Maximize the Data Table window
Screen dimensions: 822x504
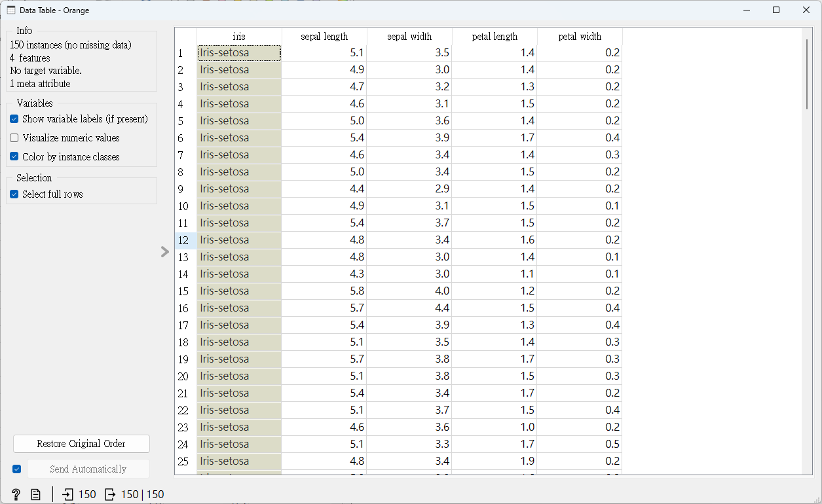(776, 10)
